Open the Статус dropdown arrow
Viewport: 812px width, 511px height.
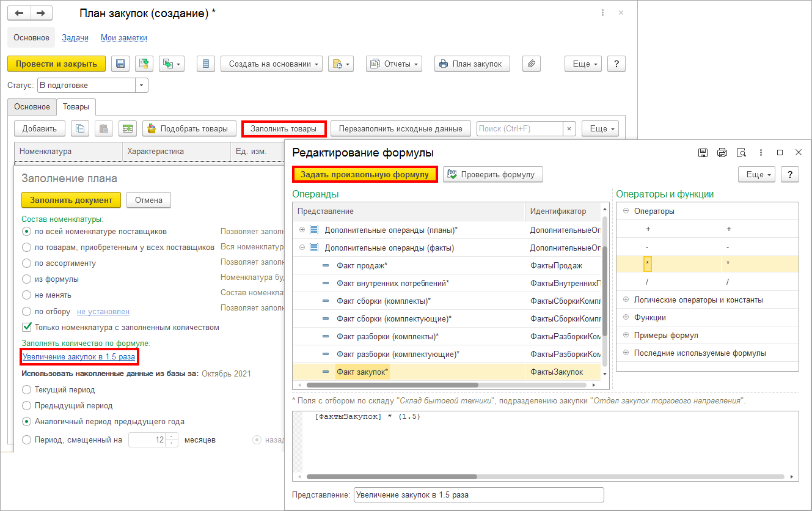click(x=142, y=86)
